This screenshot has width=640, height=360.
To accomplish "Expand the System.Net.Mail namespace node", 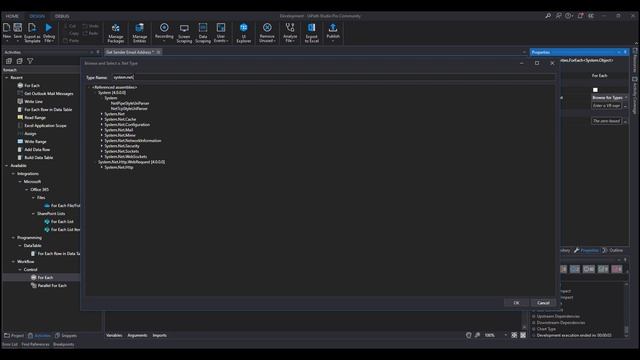I will coord(102,130).
